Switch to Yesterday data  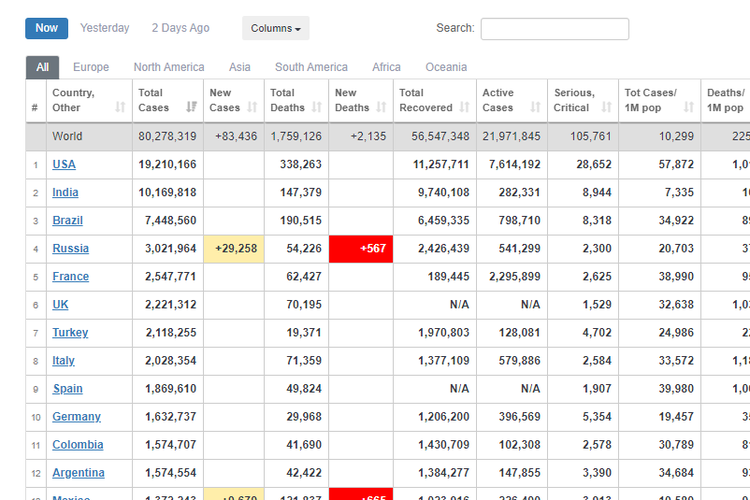click(105, 28)
